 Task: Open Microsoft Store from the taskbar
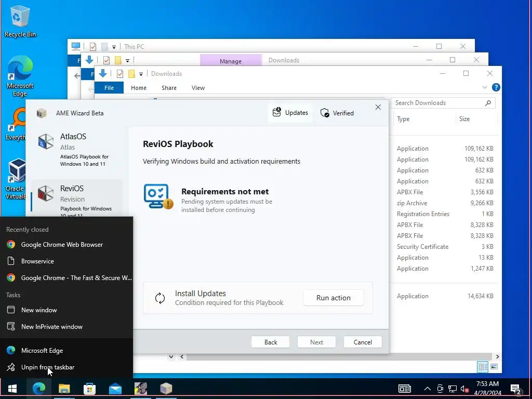(x=89, y=389)
